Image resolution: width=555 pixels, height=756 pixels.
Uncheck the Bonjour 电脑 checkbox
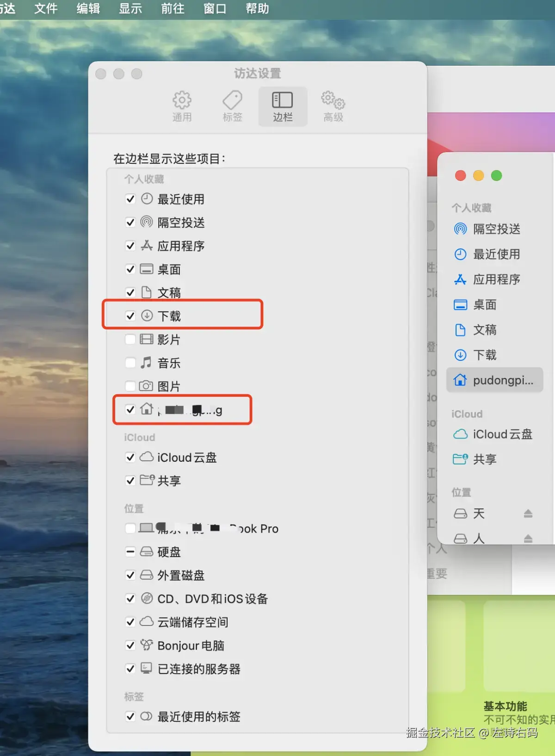click(x=130, y=645)
